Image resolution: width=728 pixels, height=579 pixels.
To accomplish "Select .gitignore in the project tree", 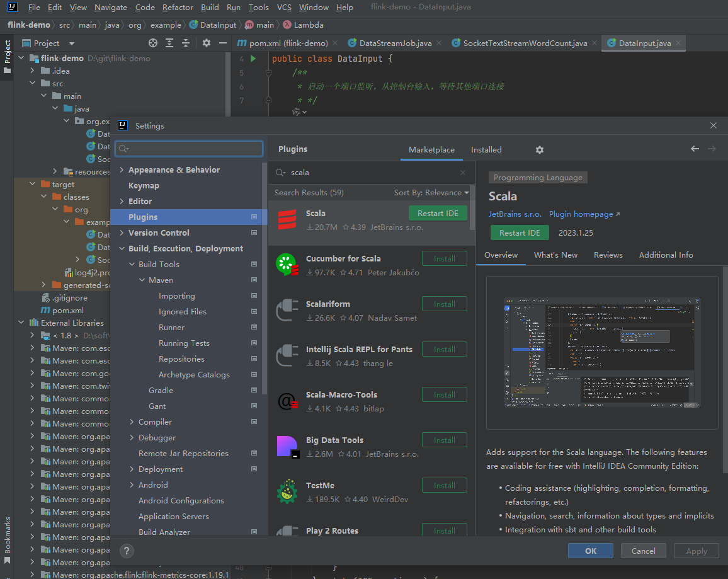I will click(64, 297).
